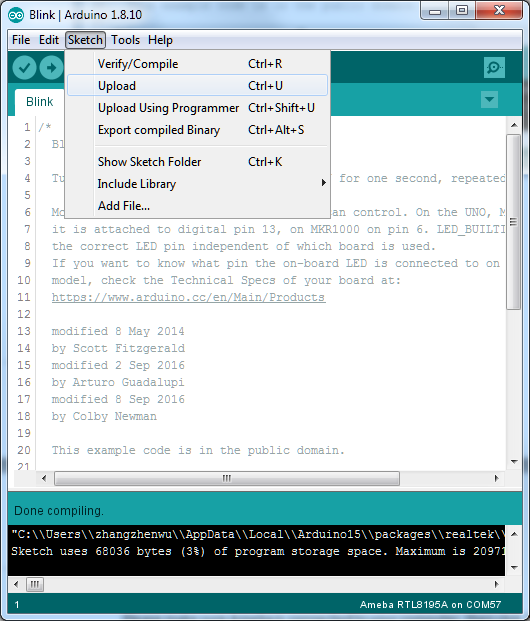This screenshot has width=530, height=621.
Task: Click the console horizontal scrollbar thumb
Action: 35,584
